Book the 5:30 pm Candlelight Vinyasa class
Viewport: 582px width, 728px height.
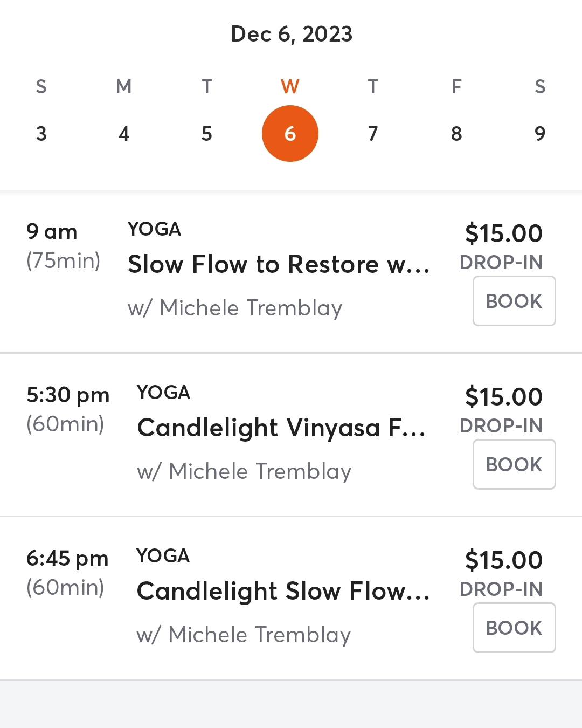[514, 464]
